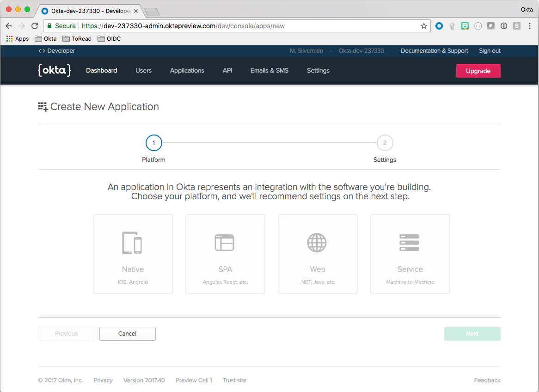Open Documentation & Support link
The height and width of the screenshot is (392, 539).
[x=434, y=51]
